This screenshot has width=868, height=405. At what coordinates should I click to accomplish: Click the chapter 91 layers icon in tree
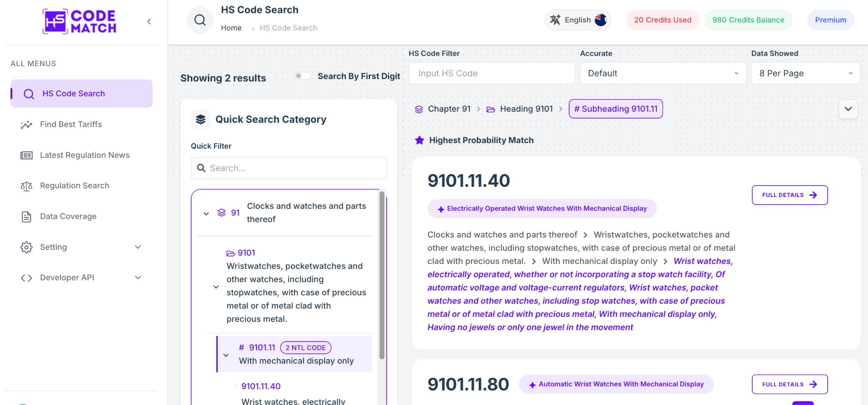[x=222, y=213]
